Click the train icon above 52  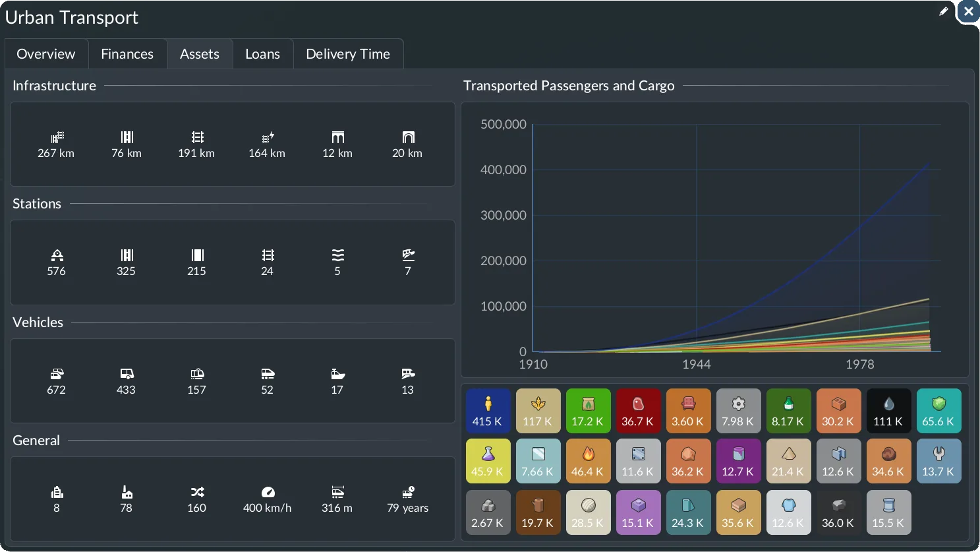(268, 374)
